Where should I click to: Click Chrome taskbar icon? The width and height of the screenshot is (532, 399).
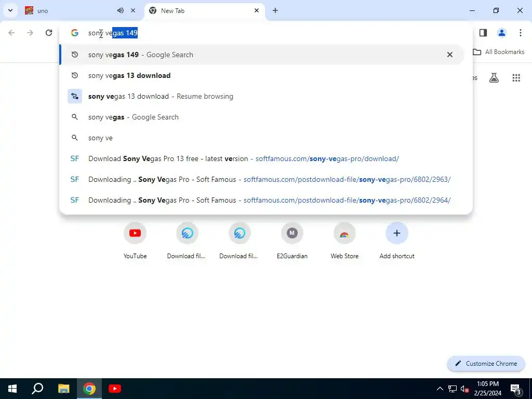pyautogui.click(x=89, y=389)
